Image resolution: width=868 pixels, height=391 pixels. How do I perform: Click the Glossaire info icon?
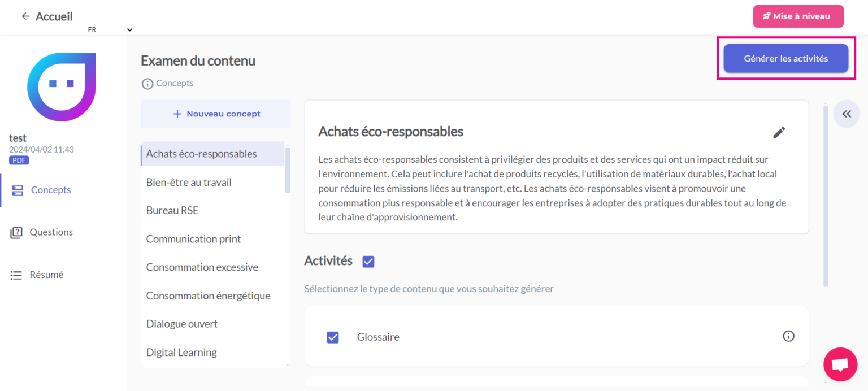pyautogui.click(x=788, y=336)
